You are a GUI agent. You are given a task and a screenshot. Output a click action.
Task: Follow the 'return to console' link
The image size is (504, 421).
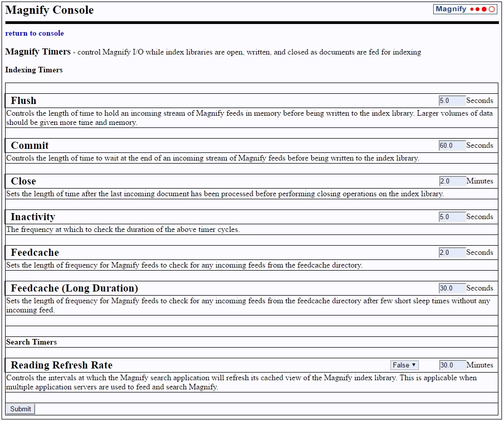pyautogui.click(x=34, y=33)
